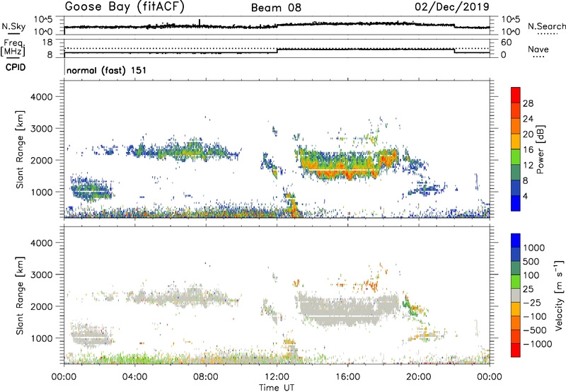This screenshot has width=566, height=392.
Task: Click the "Slant Range [km]" label of power panel
Action: click(20, 149)
